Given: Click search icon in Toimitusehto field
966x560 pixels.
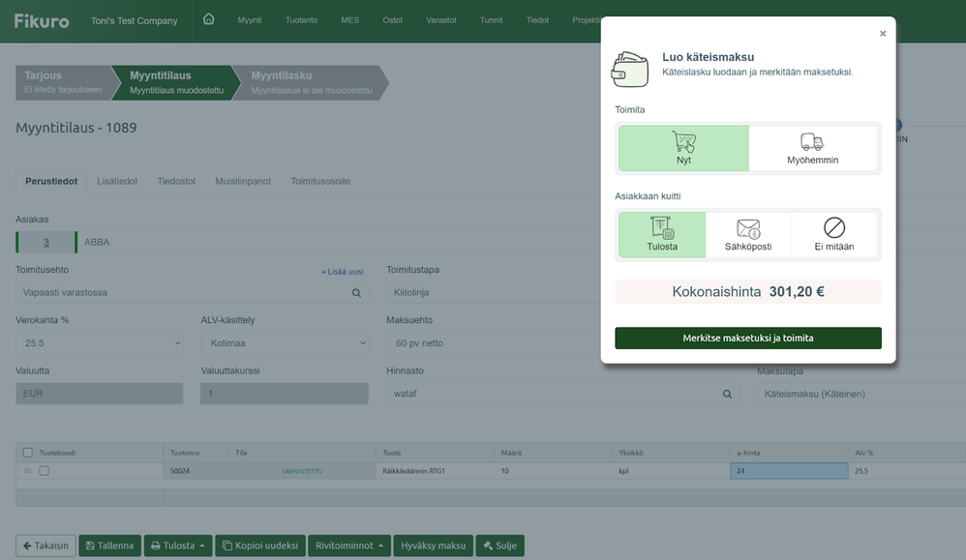Looking at the screenshot, I should tap(356, 293).
